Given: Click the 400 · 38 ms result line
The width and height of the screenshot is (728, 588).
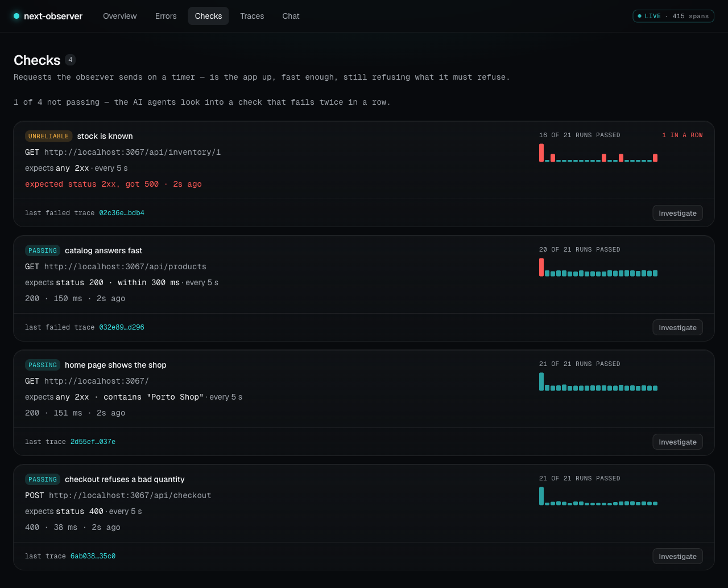Looking at the screenshot, I should click(x=73, y=527).
